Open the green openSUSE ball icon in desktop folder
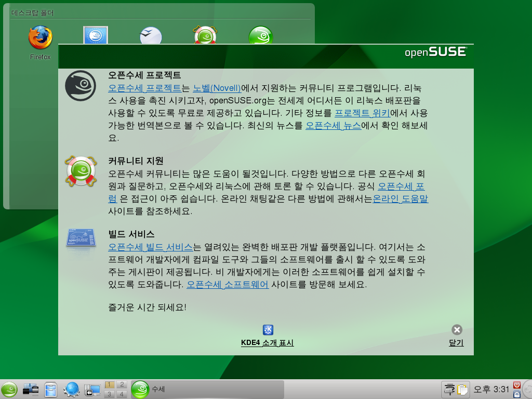 261,35
